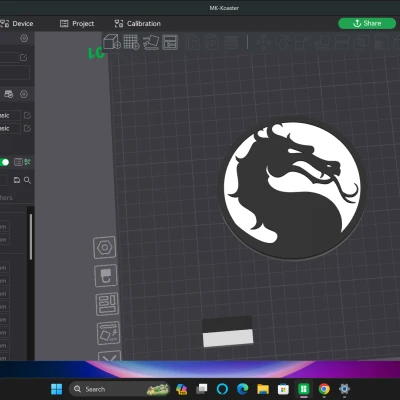The height and width of the screenshot is (400, 400).
Task: Click the compare presets list icon
Action: click(x=18, y=162)
